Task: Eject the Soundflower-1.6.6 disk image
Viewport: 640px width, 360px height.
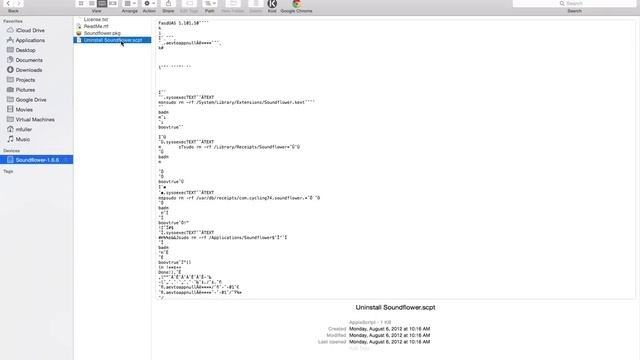Action: 67,160
